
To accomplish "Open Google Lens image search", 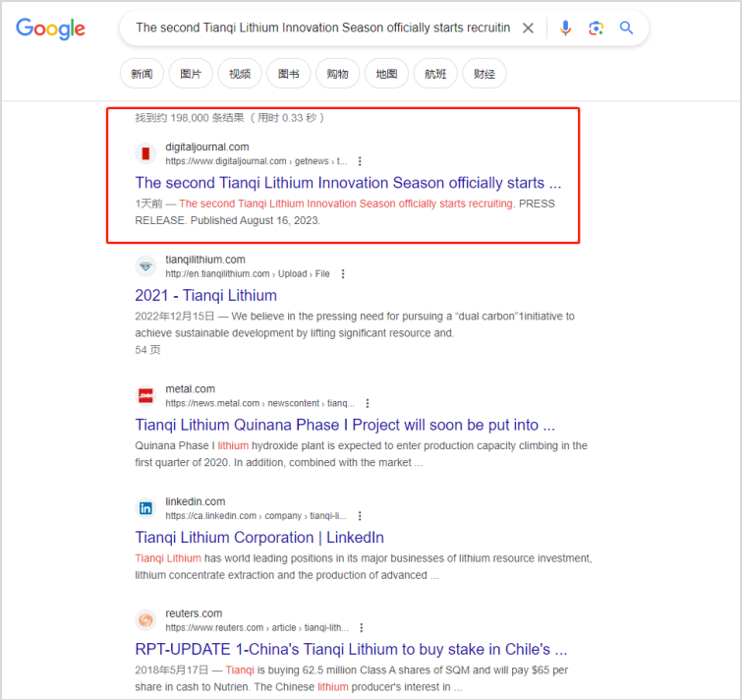I will [596, 29].
